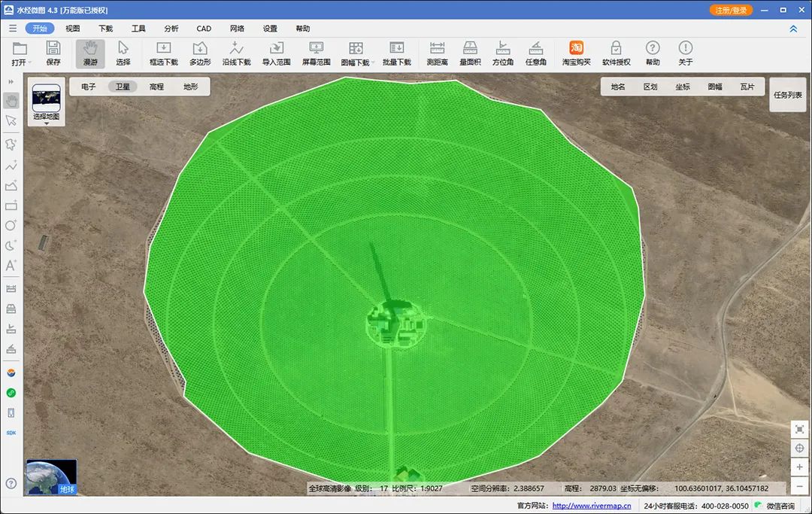Toggle 图幅 map sheet overlay
The image size is (812, 514).
coord(715,87)
